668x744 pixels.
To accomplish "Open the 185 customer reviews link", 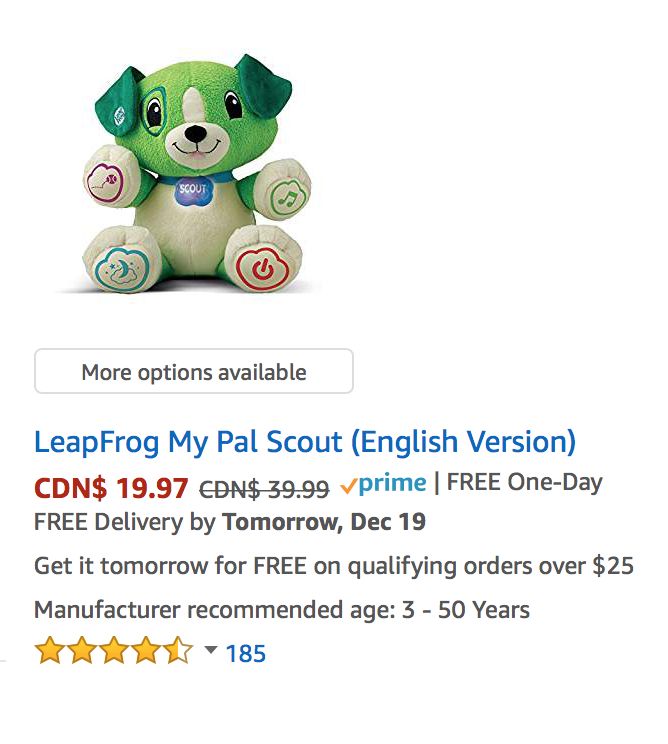I will coord(245,653).
